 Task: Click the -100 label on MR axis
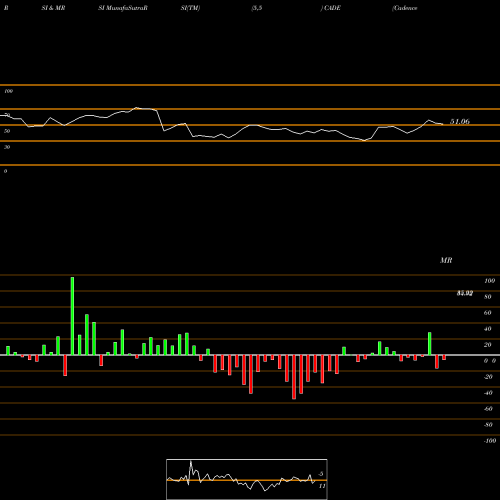(x=489, y=441)
